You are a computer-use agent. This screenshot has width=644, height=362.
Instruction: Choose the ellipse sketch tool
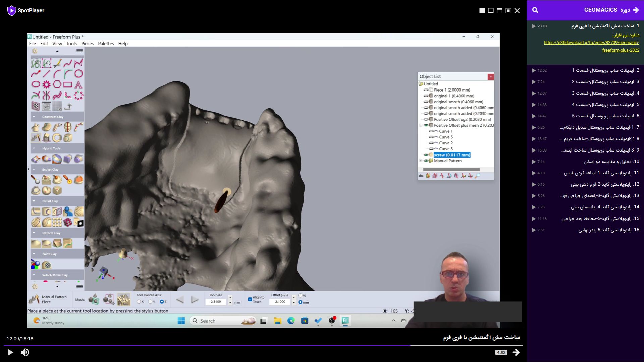[x=36, y=84]
